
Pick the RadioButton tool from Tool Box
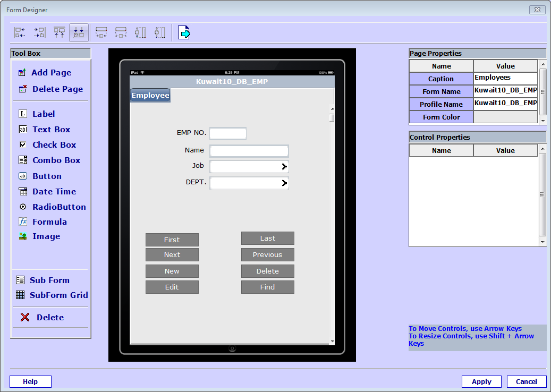tap(58, 207)
